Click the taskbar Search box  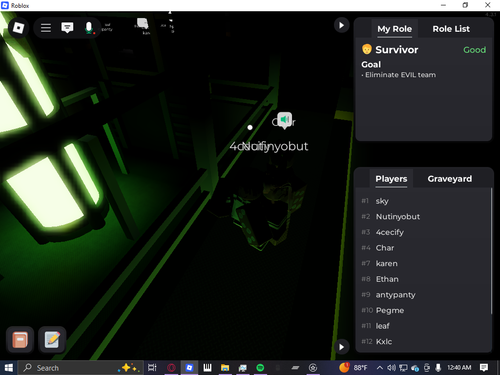click(x=80, y=368)
